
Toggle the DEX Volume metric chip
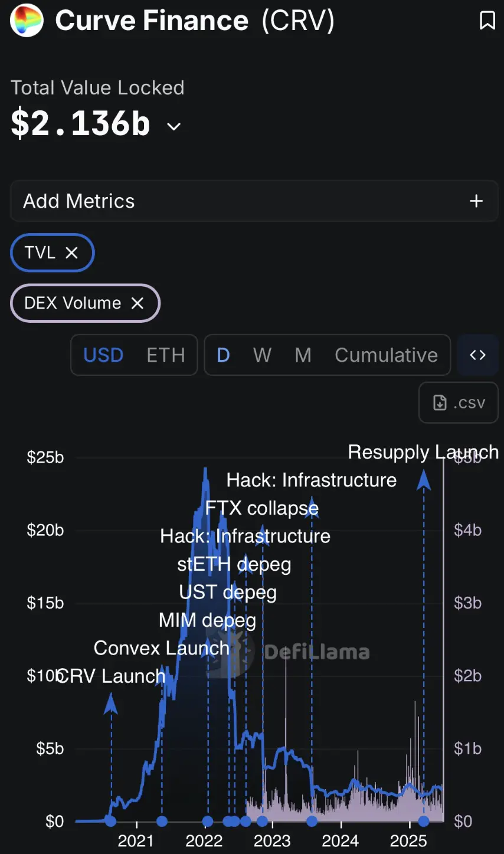[x=73, y=303]
